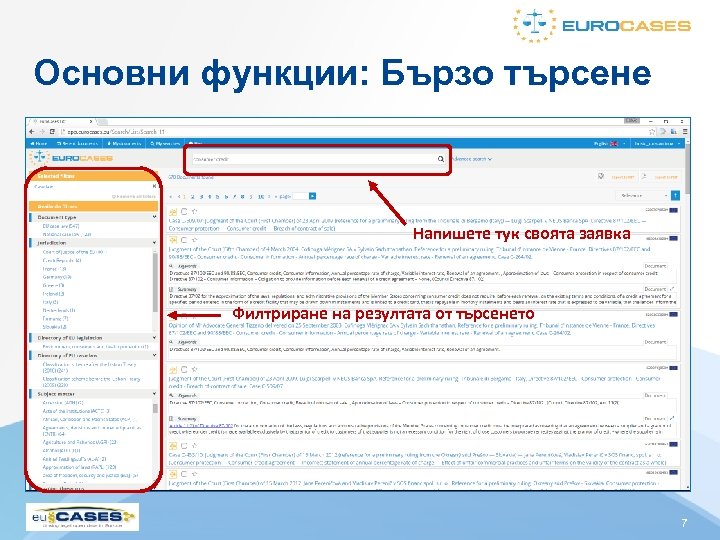Open Recent documents in top menu

(x=78, y=144)
